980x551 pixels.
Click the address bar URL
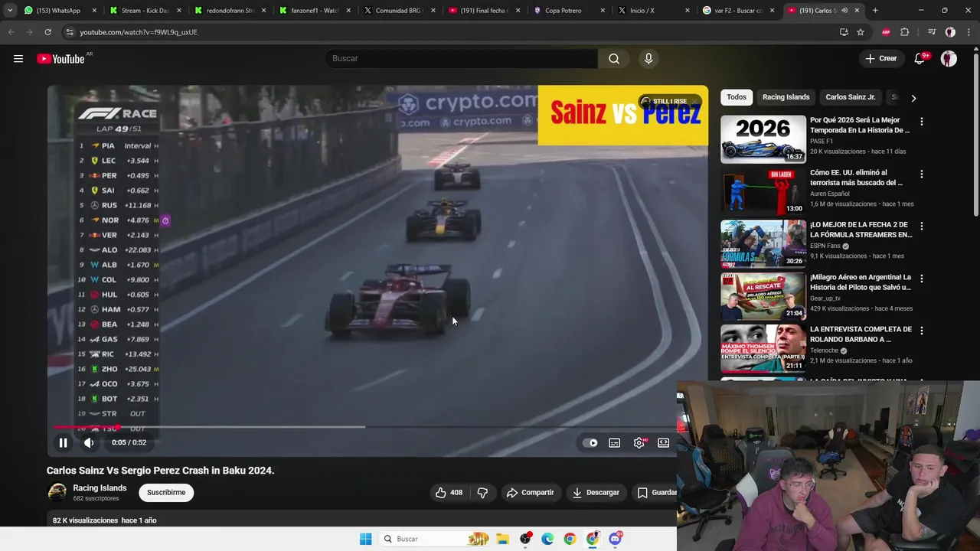click(139, 32)
